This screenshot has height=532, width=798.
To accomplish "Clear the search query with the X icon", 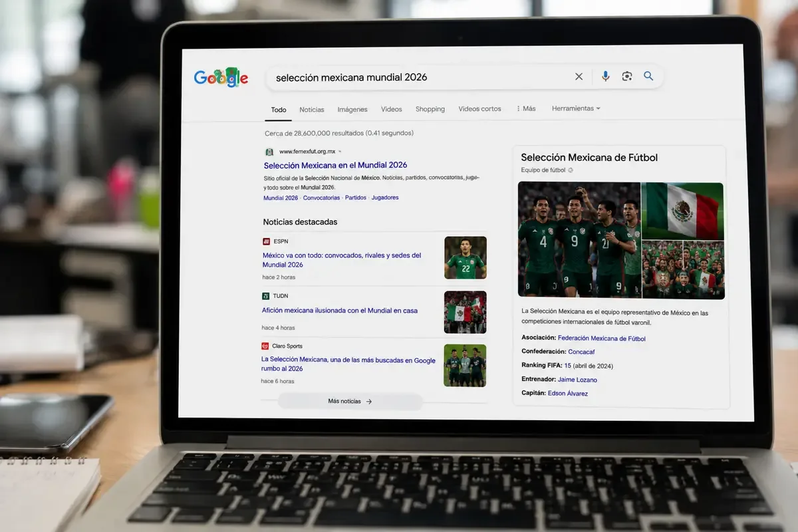I will (x=579, y=76).
